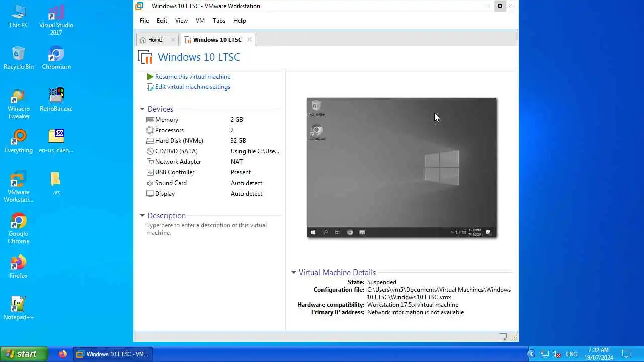
Task: Select RetroBar.exe desktop icon
Action: (56, 100)
